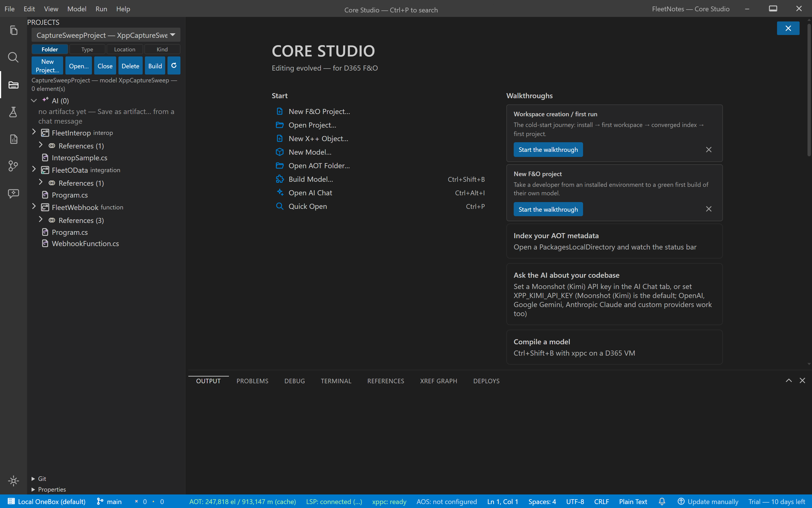Click the New F&O Project... link
Image resolution: width=812 pixels, height=508 pixels.
[x=319, y=111]
